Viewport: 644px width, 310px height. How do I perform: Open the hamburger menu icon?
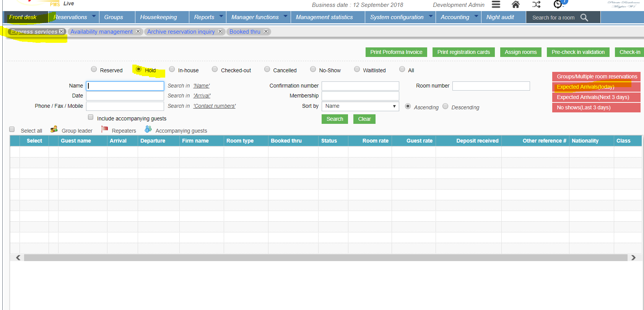tap(496, 5)
